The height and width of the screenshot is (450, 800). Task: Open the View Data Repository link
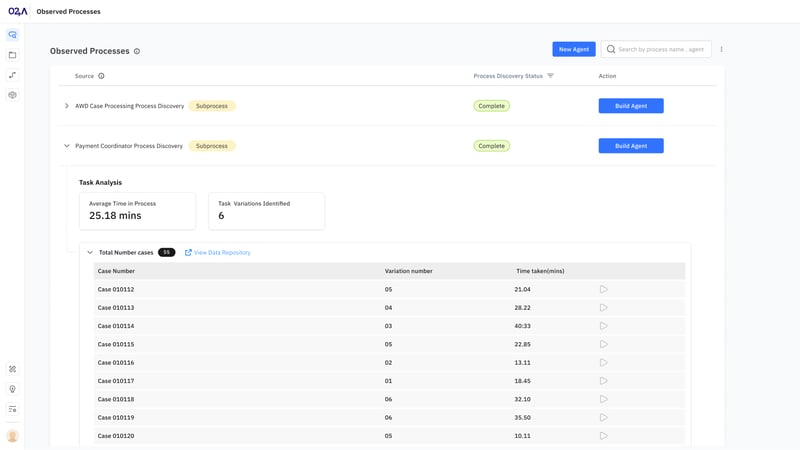click(217, 253)
